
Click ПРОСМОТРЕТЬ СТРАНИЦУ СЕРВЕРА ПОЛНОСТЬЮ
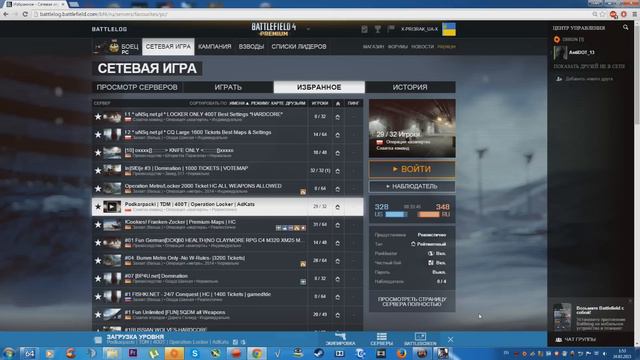(x=412, y=302)
